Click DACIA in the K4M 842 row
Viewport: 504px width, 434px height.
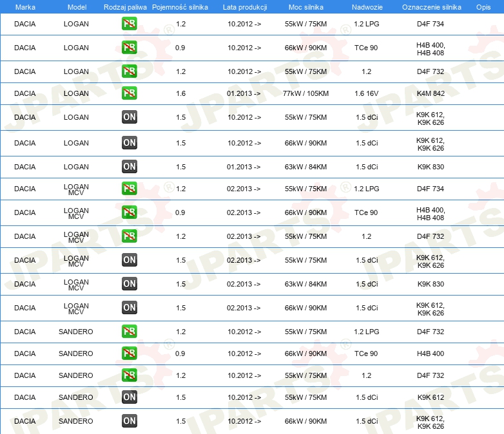pos(24,93)
